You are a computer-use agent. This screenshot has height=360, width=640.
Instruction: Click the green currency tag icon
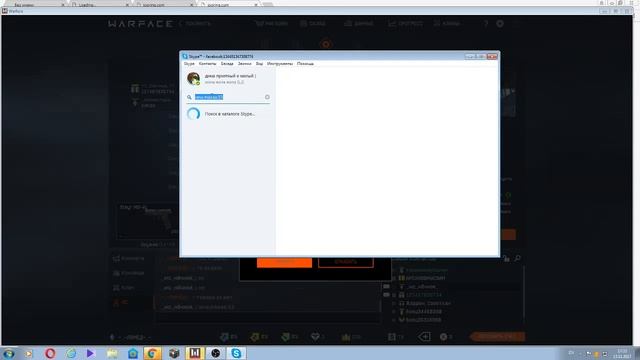click(x=285, y=337)
